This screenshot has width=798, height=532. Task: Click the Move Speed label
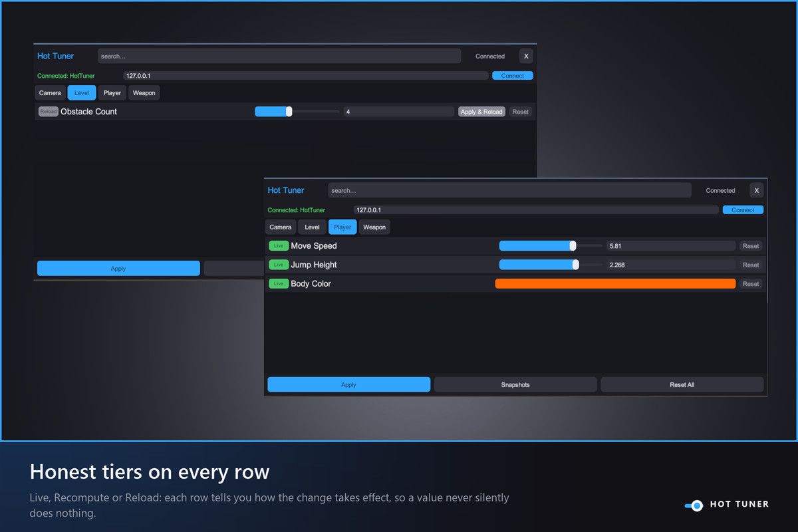point(314,246)
